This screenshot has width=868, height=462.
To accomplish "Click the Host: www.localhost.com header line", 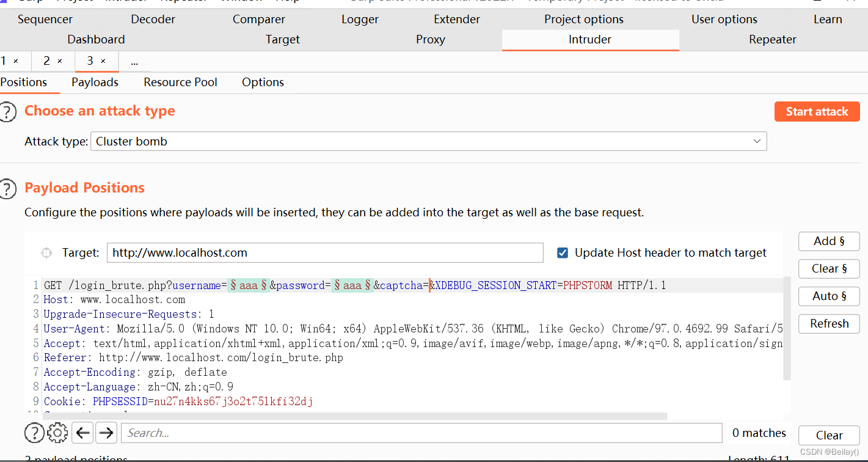I will 114,299.
